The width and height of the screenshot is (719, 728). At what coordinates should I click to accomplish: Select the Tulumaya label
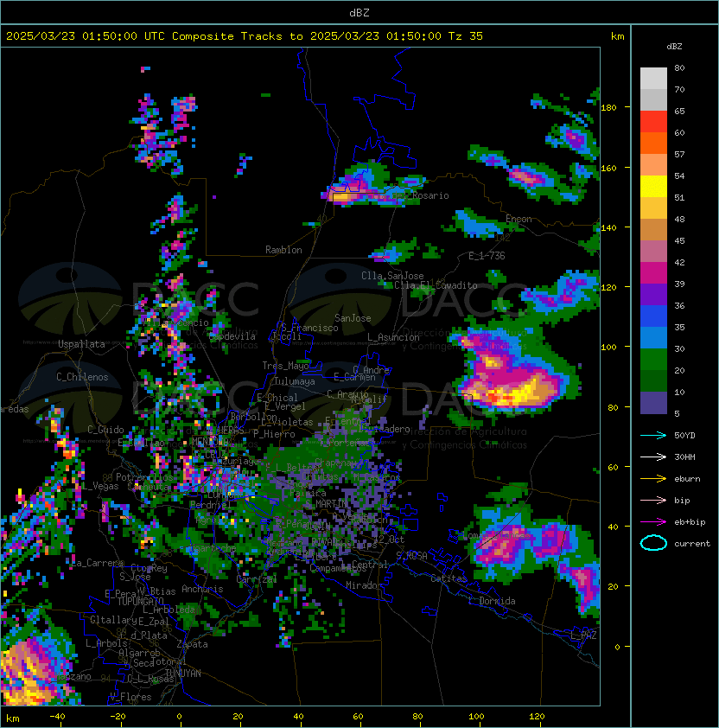(295, 381)
